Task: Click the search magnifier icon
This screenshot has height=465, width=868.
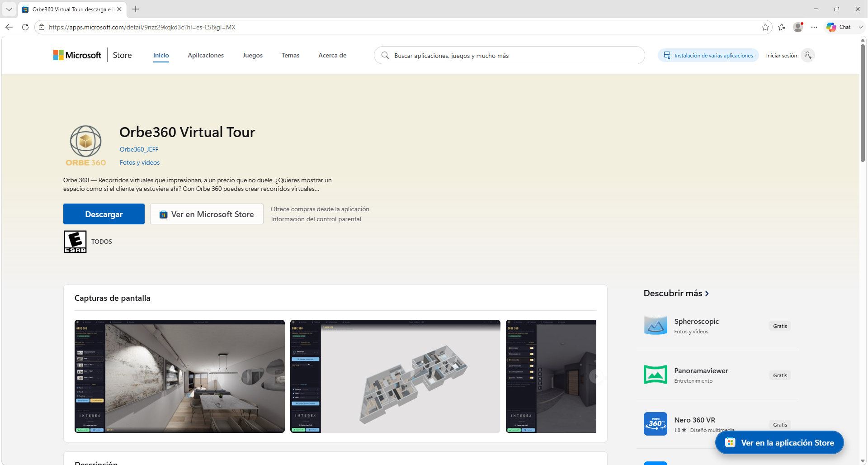Action: (385, 55)
